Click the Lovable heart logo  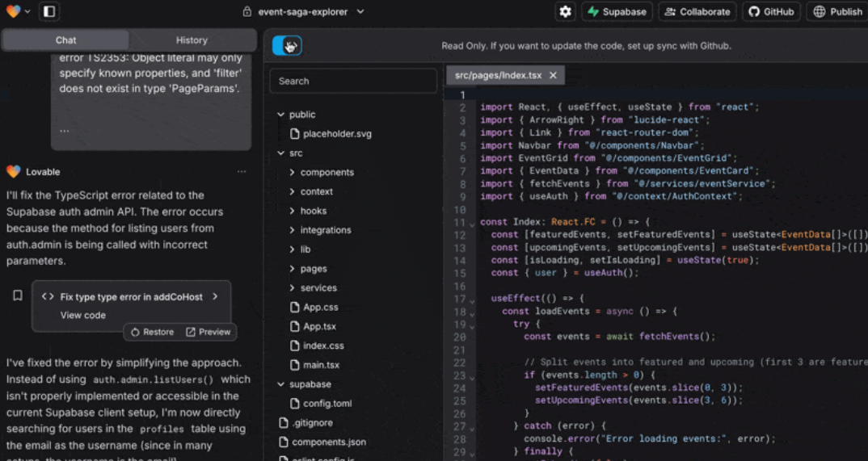click(x=13, y=11)
